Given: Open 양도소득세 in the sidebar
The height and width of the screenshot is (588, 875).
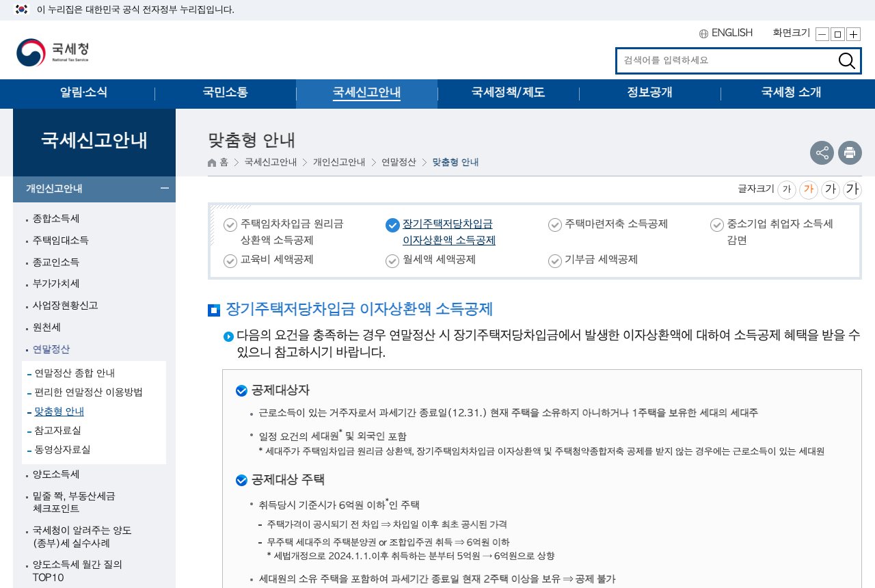Looking at the screenshot, I should point(56,475).
